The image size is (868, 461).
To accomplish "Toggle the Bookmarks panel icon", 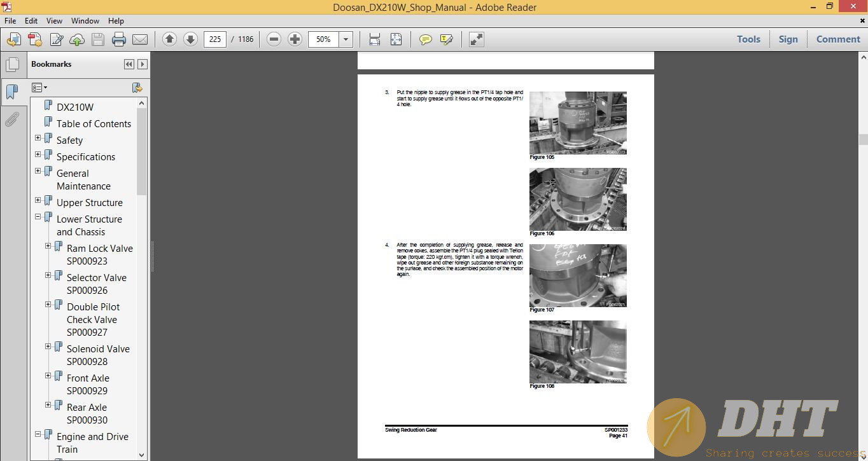I will (x=11, y=92).
